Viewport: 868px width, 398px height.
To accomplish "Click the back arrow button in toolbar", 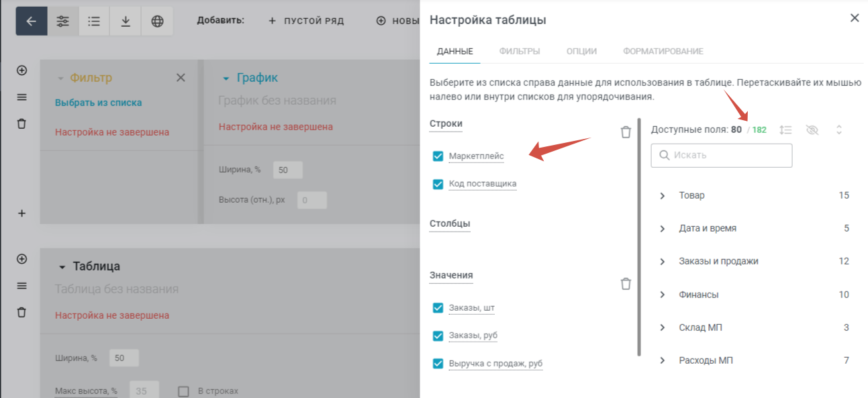I will (31, 21).
